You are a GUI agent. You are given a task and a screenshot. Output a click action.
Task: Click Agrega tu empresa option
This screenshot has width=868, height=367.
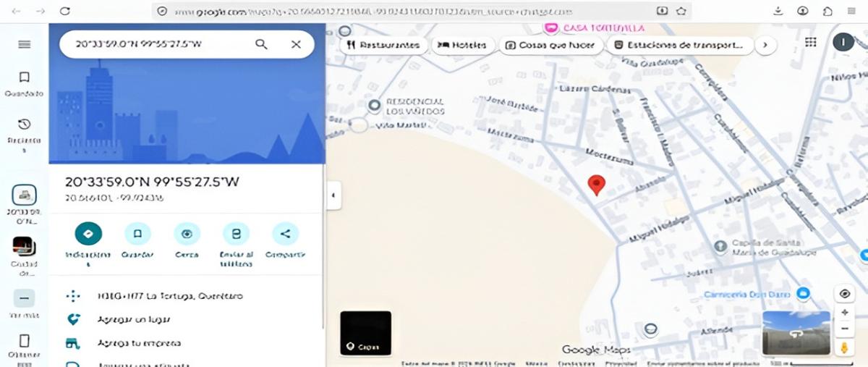[139, 343]
